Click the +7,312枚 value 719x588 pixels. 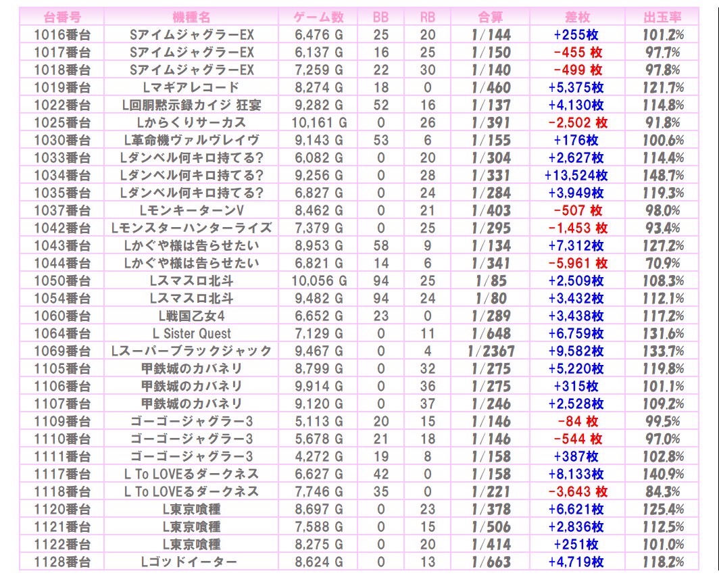point(576,246)
